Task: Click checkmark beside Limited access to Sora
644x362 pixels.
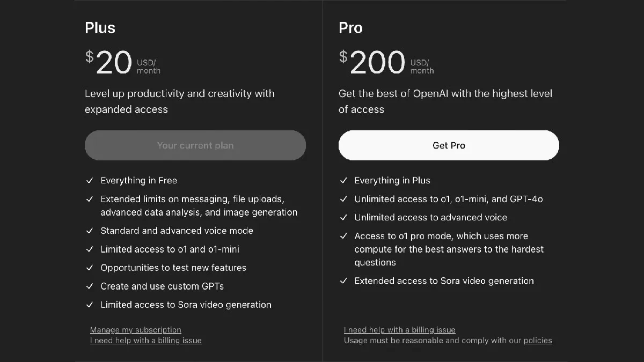Action: [90, 305]
